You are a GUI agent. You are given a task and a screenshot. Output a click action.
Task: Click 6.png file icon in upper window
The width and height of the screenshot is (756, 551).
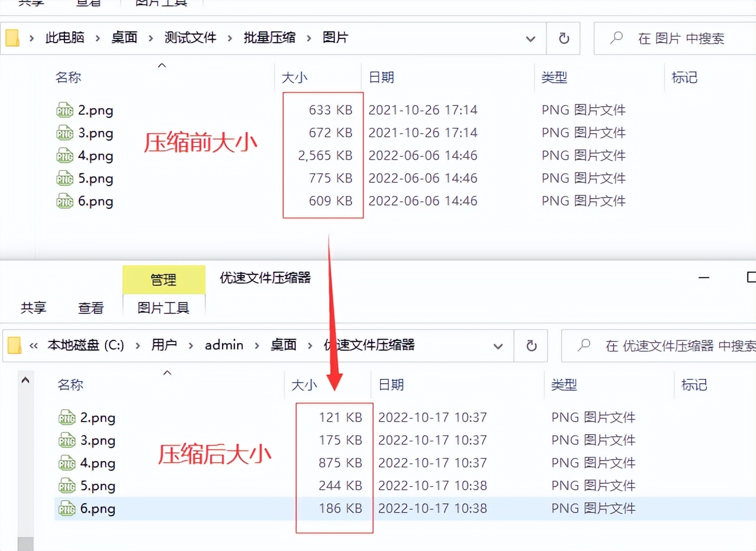pyautogui.click(x=65, y=201)
